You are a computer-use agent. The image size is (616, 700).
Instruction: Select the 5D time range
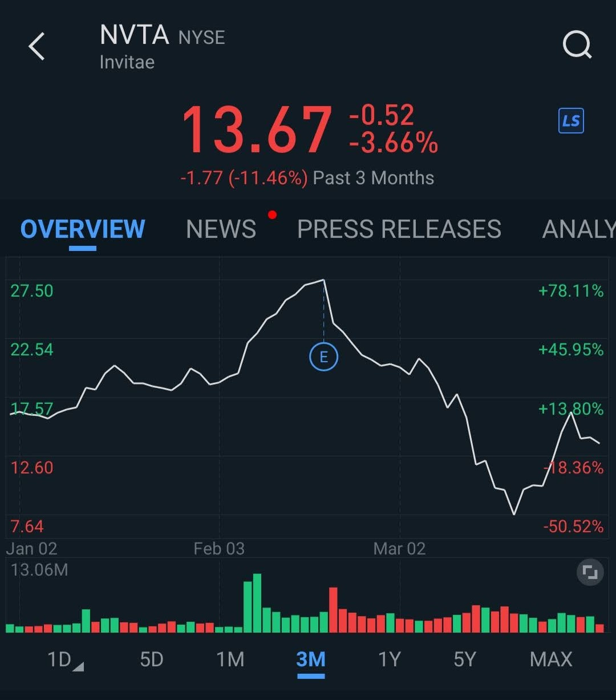(x=152, y=659)
